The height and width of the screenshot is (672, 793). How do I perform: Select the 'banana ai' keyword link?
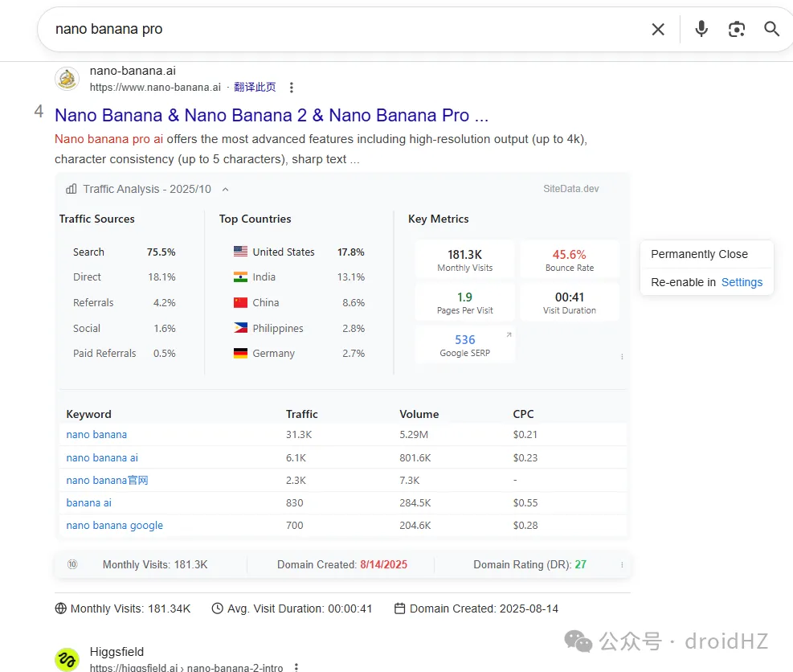(88, 502)
